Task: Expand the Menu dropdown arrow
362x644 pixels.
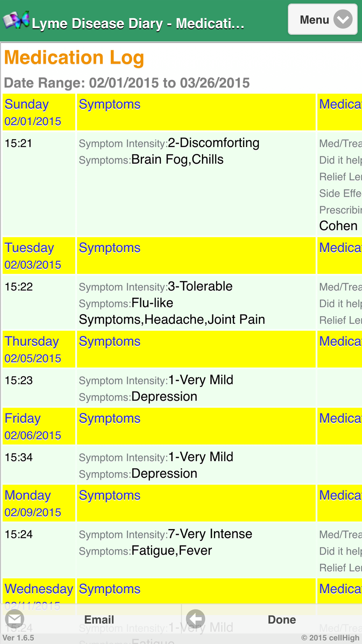Action: (343, 20)
